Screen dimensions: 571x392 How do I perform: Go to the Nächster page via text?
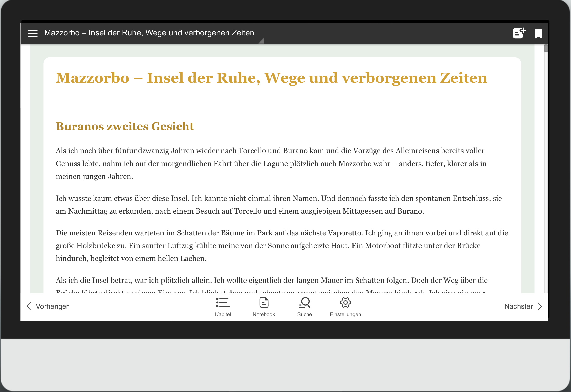518,306
